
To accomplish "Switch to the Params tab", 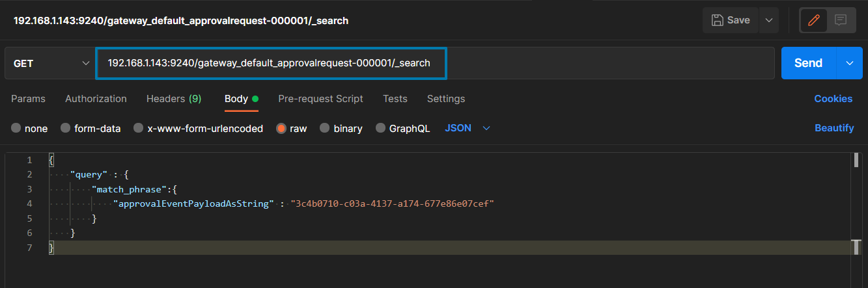I will [28, 99].
